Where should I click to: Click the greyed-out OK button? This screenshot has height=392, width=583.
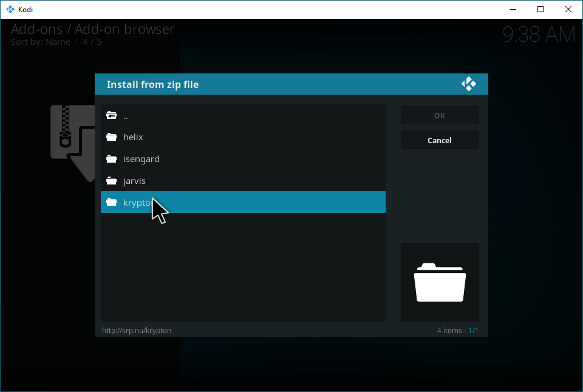(440, 115)
